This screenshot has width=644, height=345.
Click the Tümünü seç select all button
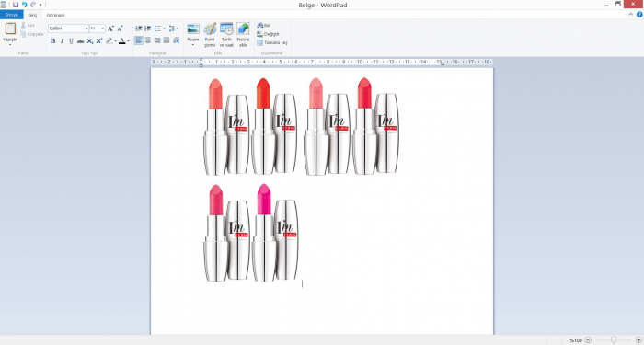click(272, 42)
